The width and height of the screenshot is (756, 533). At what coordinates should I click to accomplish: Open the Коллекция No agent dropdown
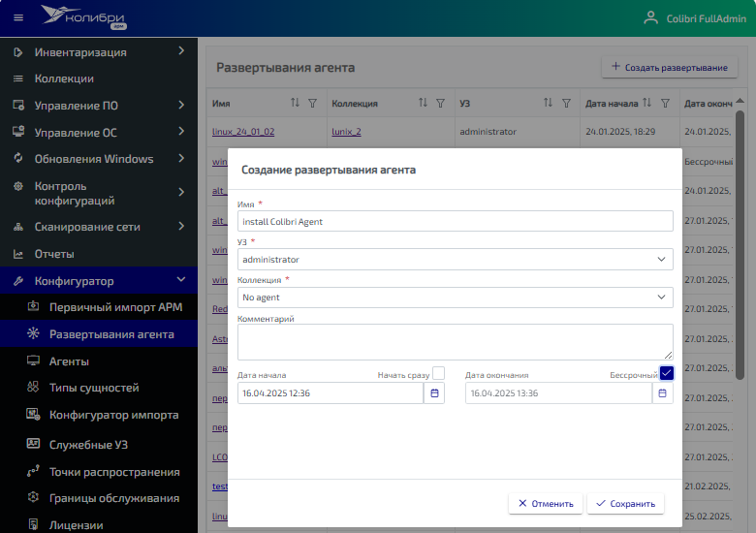pyautogui.click(x=456, y=298)
